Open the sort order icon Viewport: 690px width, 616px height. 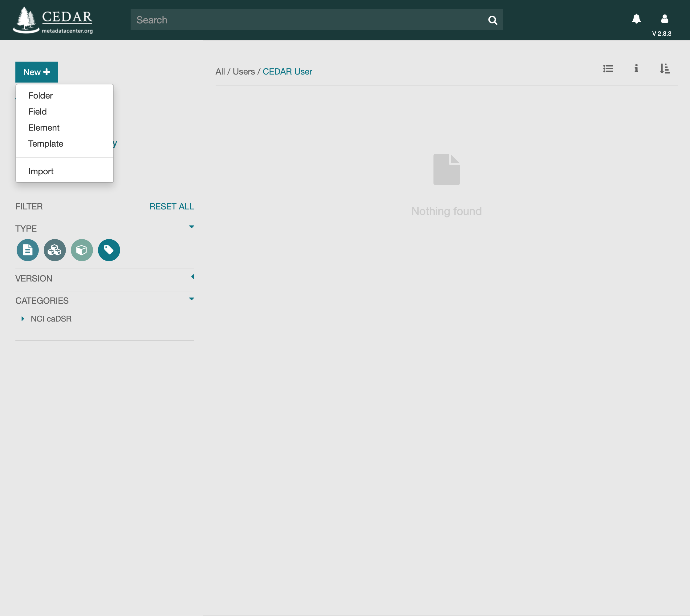(x=664, y=69)
